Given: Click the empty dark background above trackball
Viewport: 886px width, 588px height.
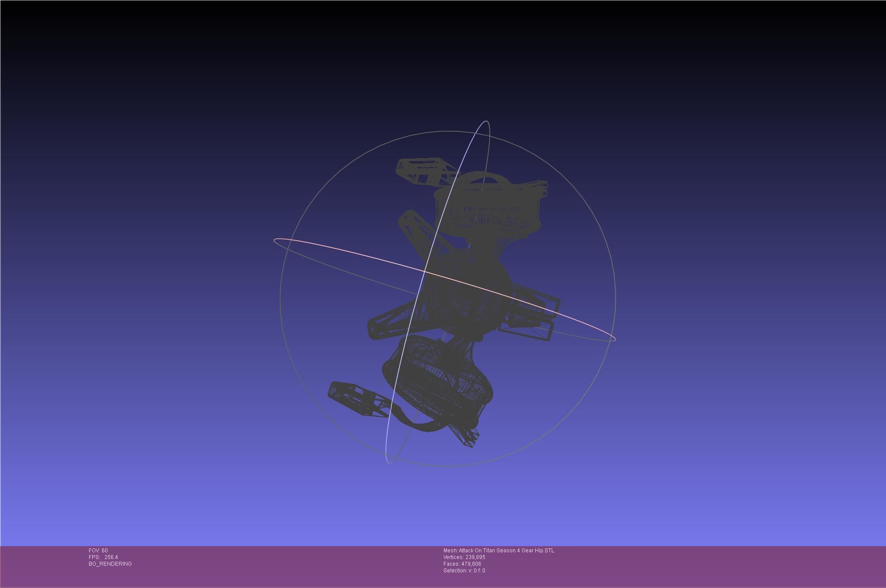Looking at the screenshot, I should pyautogui.click(x=446, y=58).
